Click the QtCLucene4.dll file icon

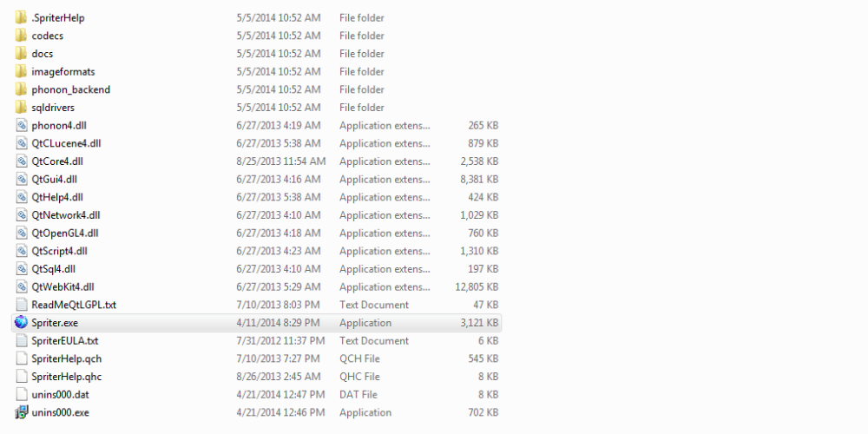[x=21, y=143]
